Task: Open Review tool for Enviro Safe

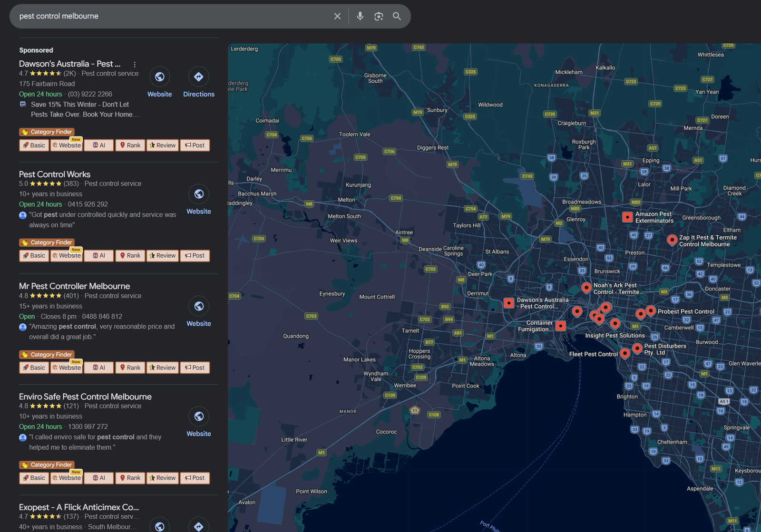Action: (x=163, y=478)
